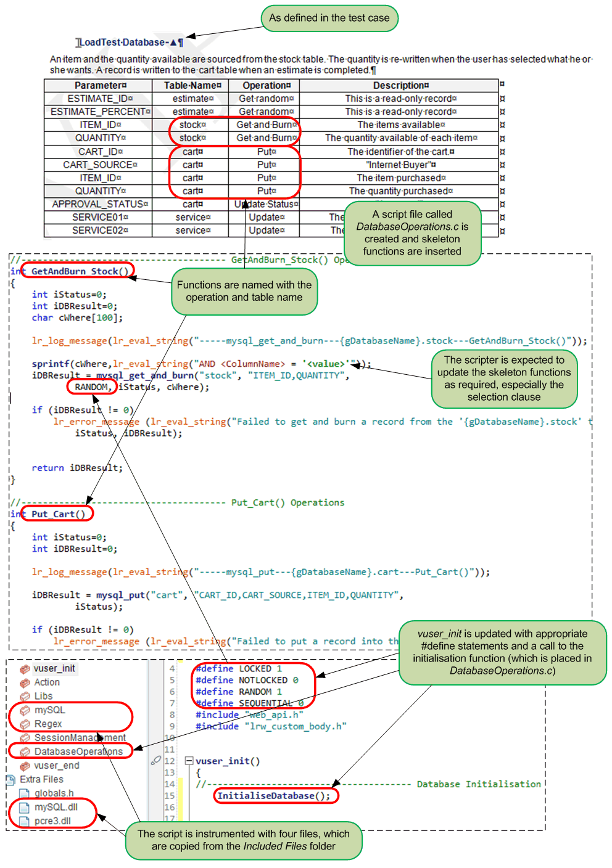The image size is (612, 868).
Task: Click the '#define SEQUENTIAL 0' line
Action: point(249,703)
